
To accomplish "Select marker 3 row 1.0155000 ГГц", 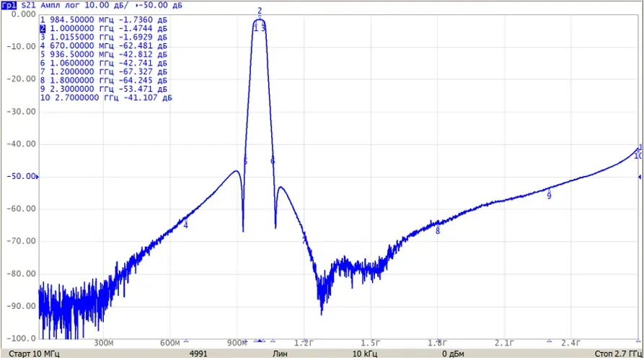I will pyautogui.click(x=104, y=37).
